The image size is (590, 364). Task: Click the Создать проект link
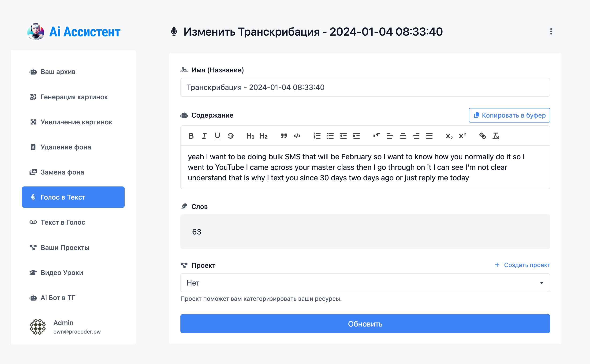(x=523, y=265)
